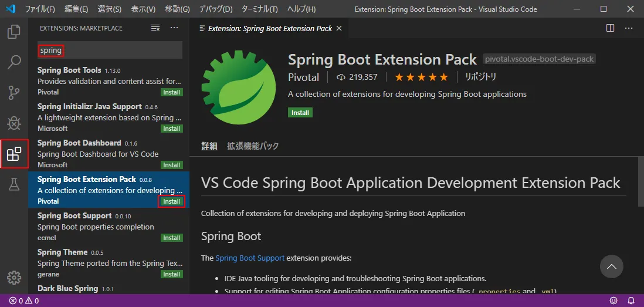Close the Spring Boot Extension Pack tab

coord(339,28)
